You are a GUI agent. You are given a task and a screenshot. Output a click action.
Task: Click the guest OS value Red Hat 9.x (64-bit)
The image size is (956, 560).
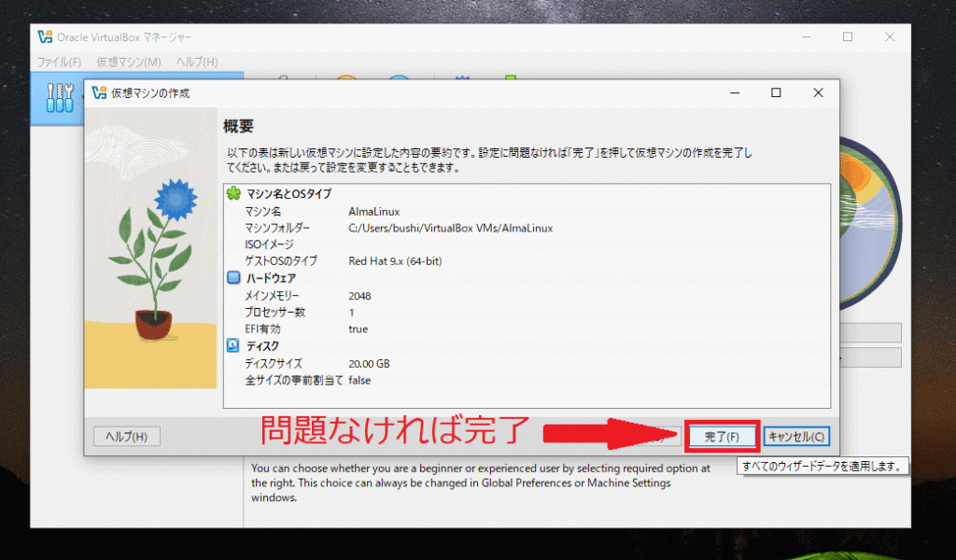pos(395,260)
